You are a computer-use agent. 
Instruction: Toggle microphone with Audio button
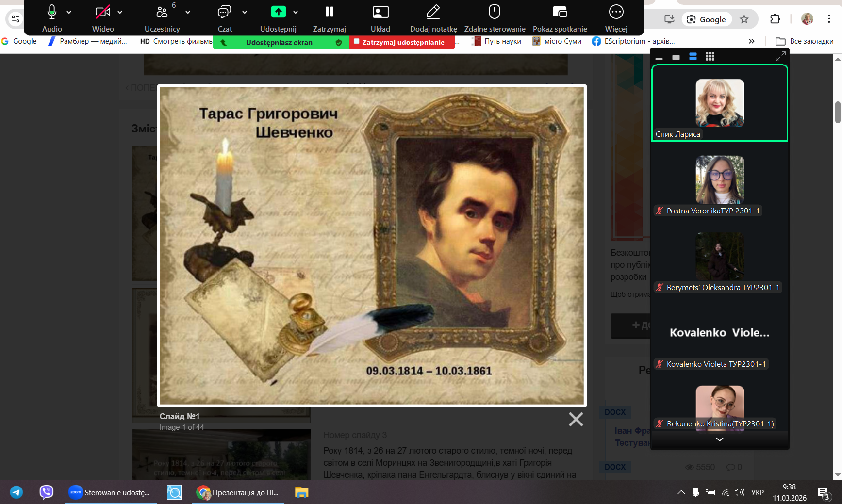pyautogui.click(x=52, y=12)
